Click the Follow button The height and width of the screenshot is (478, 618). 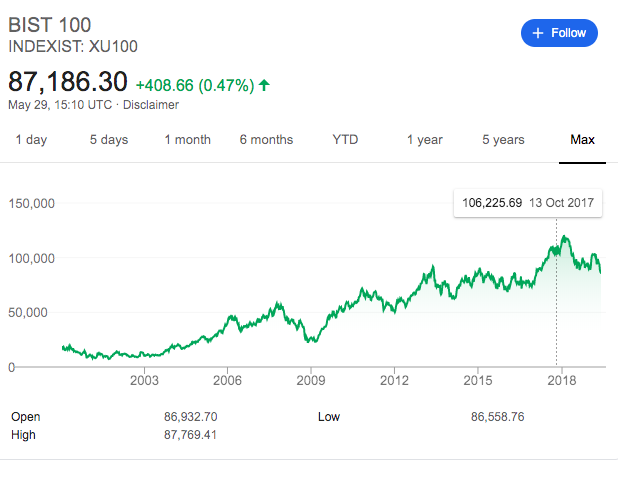click(559, 33)
